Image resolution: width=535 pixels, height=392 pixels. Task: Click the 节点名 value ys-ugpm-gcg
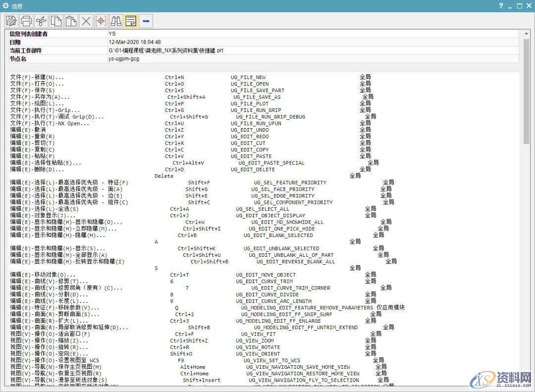[123, 59]
